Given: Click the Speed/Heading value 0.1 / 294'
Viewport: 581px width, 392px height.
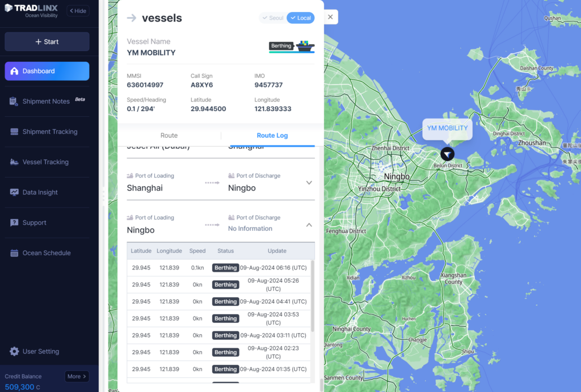Looking at the screenshot, I should pos(141,109).
